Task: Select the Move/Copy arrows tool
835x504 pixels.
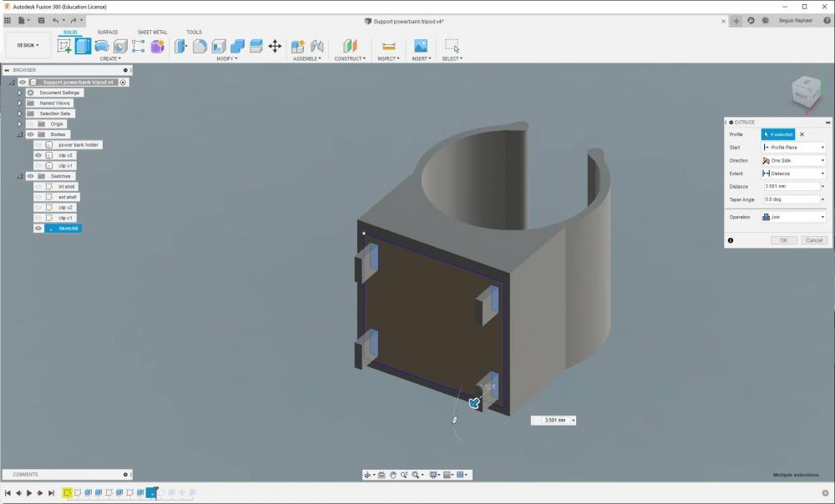Action: coord(275,46)
